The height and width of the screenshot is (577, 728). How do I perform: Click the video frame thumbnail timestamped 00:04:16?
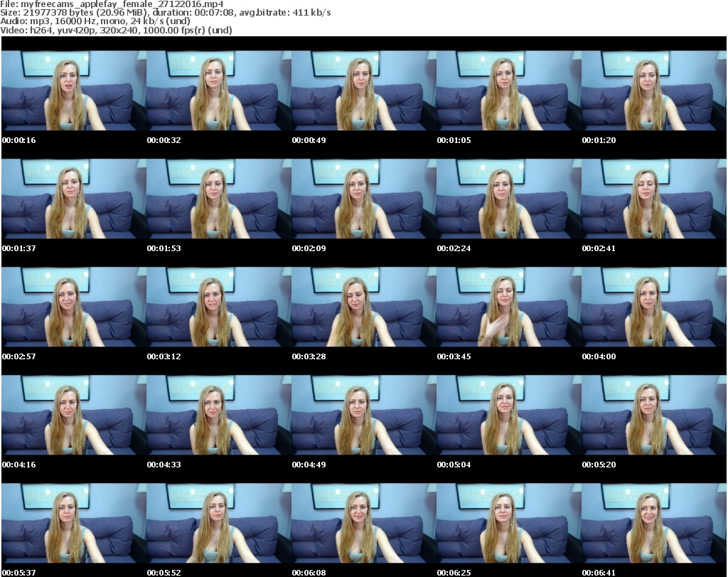[x=74, y=415]
